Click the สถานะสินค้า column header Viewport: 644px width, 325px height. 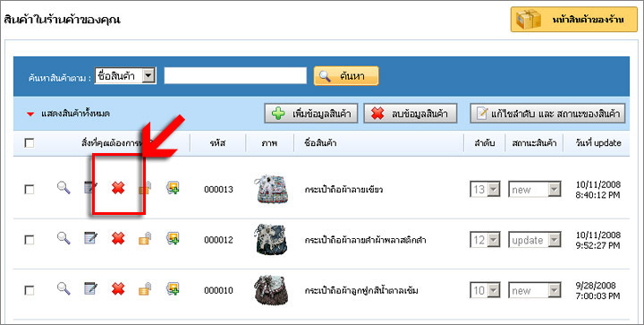tap(534, 143)
